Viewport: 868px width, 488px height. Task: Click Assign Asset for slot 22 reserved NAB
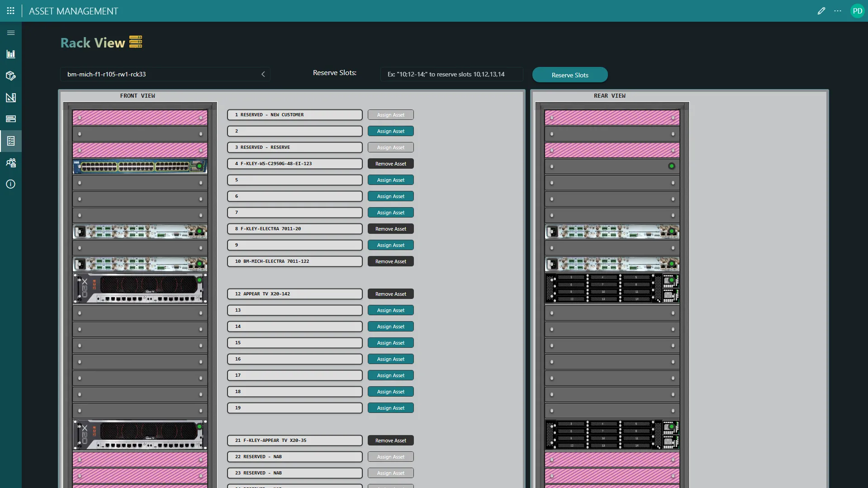pos(391,457)
